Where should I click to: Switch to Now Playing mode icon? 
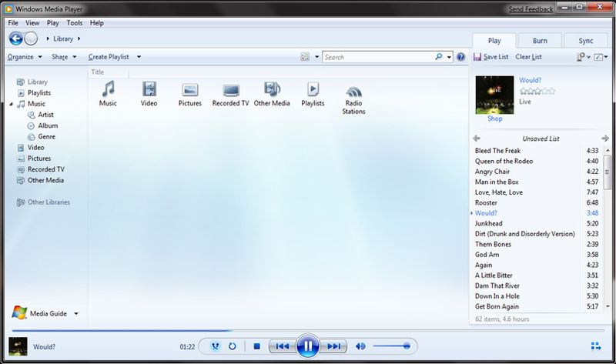(x=596, y=346)
